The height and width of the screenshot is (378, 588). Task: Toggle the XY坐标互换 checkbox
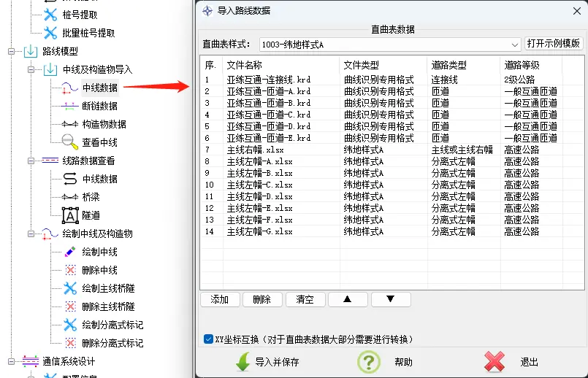point(208,339)
